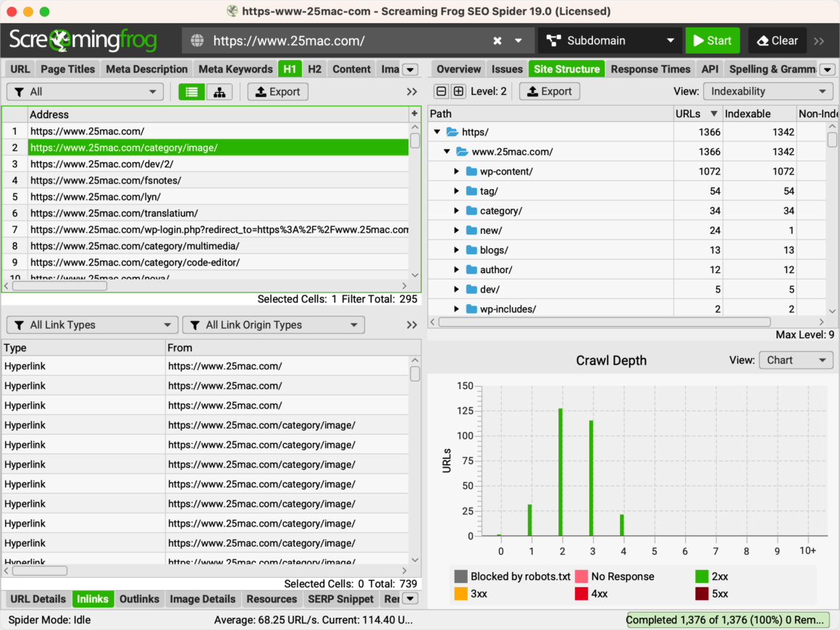Open the All Link Types filter
The width and height of the screenshot is (840, 630).
coord(92,324)
